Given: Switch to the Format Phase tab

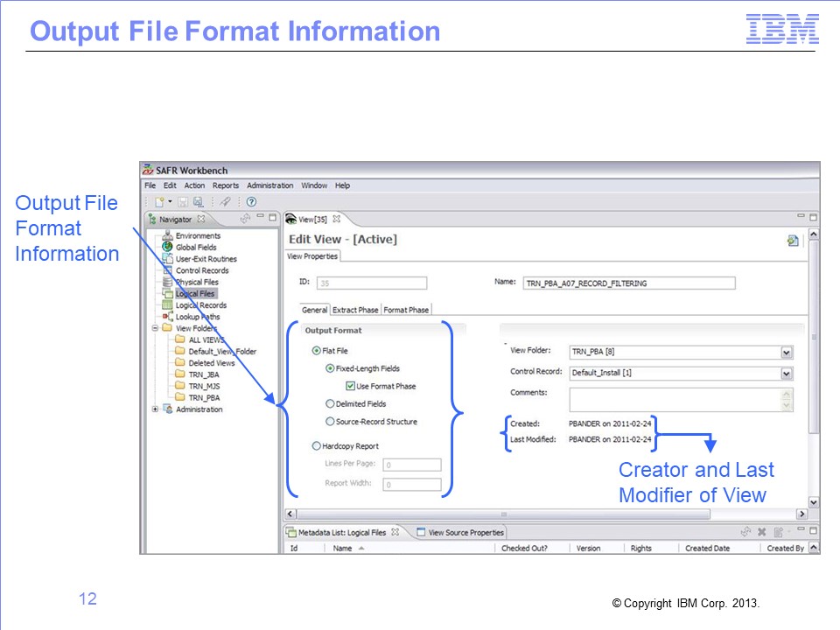Looking at the screenshot, I should tap(406, 310).
